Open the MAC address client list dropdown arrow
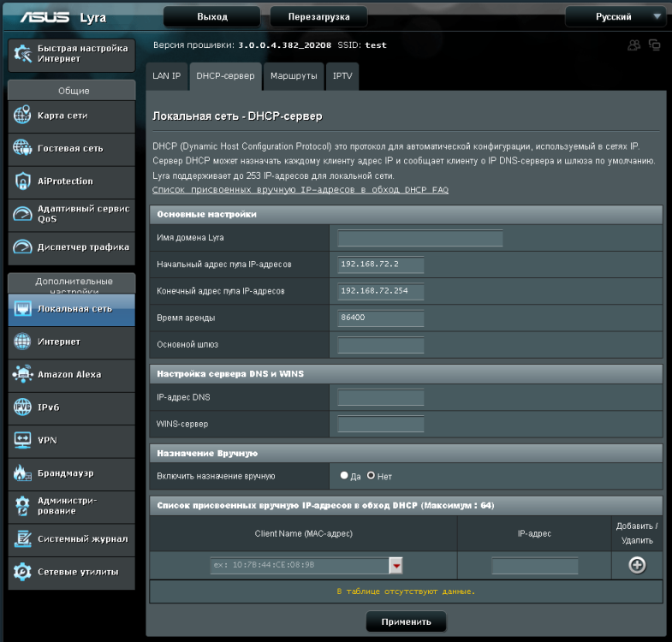This screenshot has width=672, height=642. (396, 566)
